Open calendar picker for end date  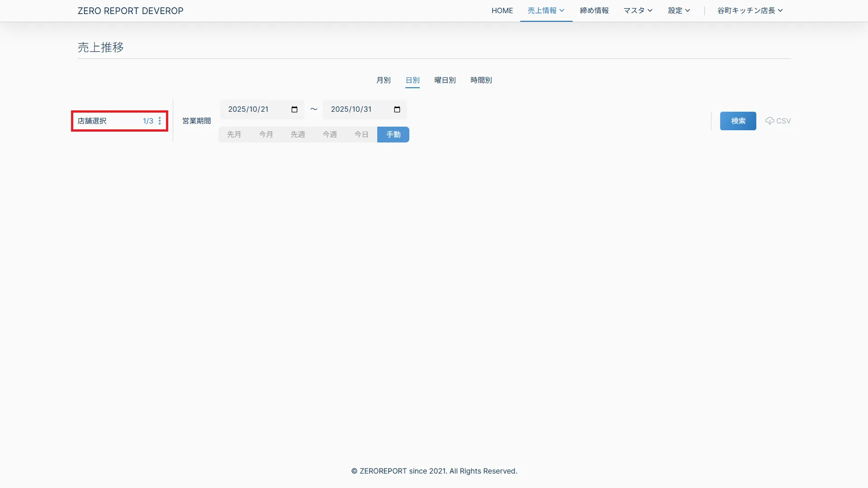(397, 109)
